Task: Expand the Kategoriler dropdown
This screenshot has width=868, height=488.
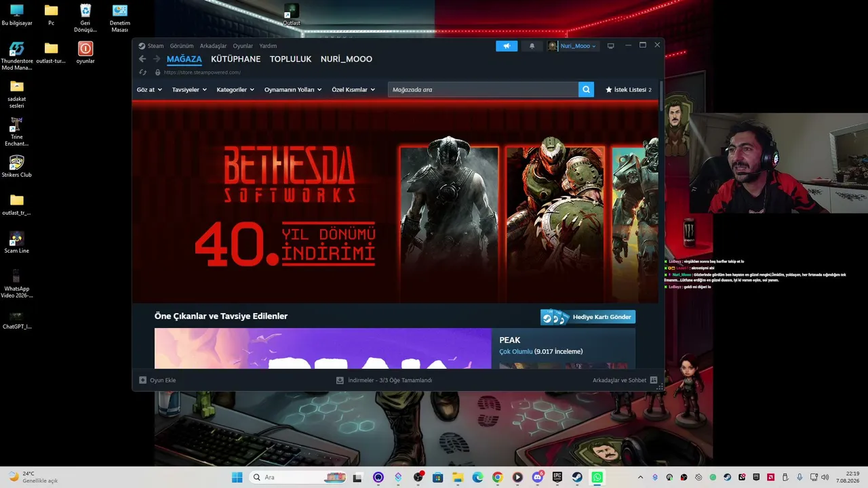Action: pos(235,89)
